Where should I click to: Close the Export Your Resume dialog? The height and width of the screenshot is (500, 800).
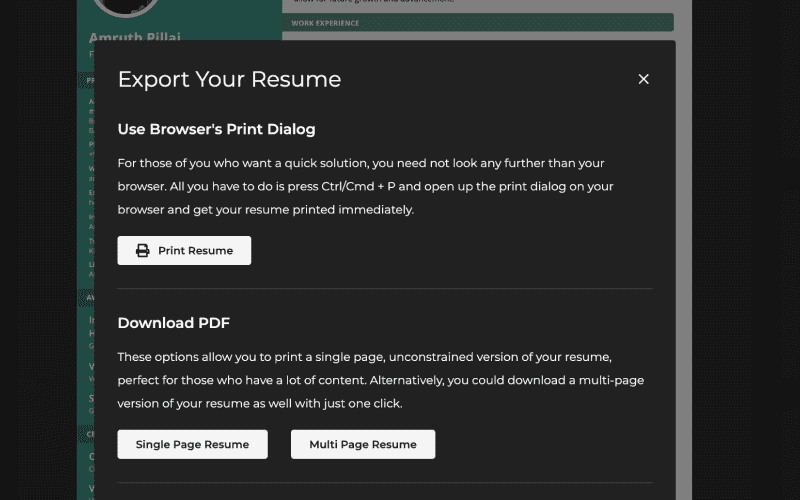pos(643,79)
